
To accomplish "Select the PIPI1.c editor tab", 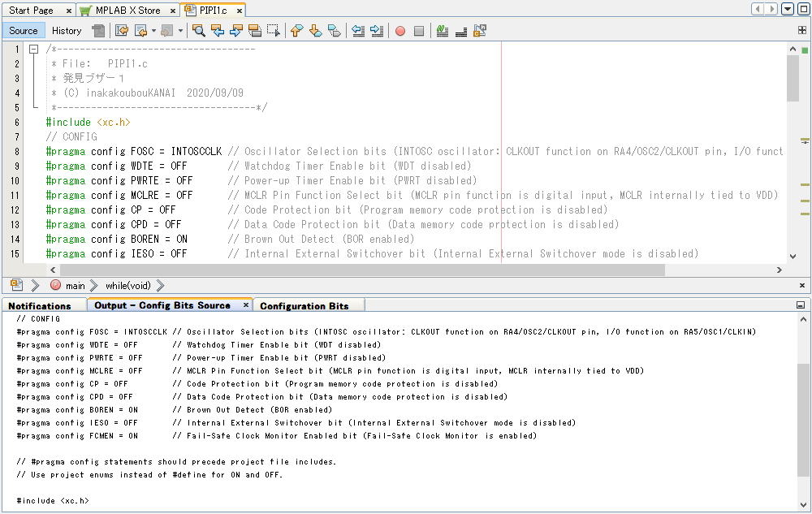I will 213,11.
